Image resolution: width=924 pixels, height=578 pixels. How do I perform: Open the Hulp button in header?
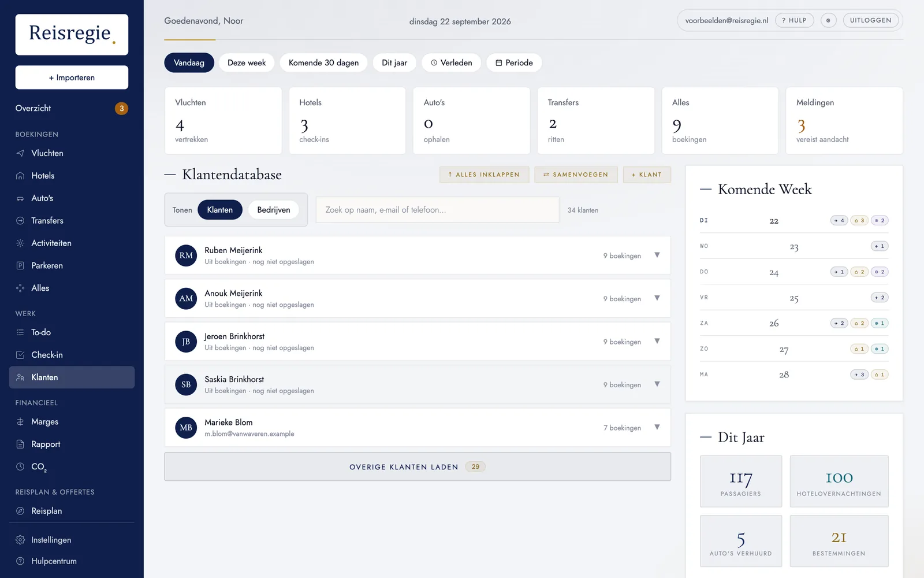794,20
